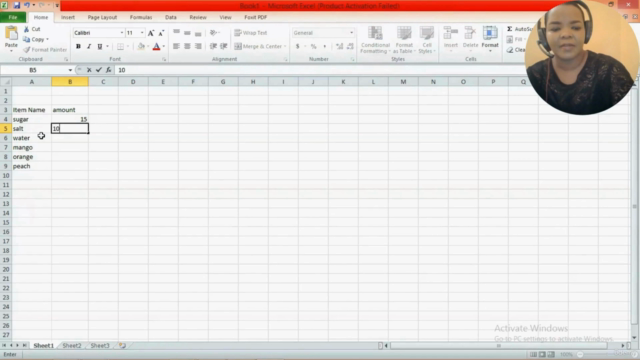Switch to the Review tab
Screen dimensions: 640x360
point(198,18)
